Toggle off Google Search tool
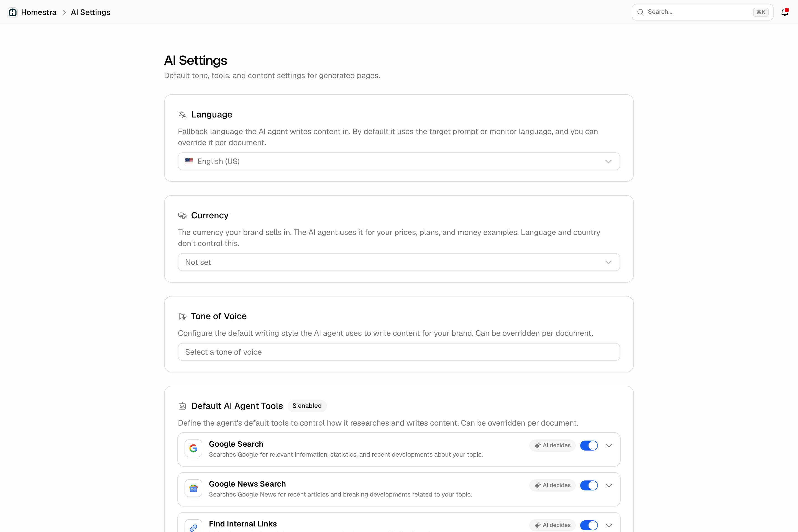Image resolution: width=798 pixels, height=532 pixels. pyautogui.click(x=589, y=446)
